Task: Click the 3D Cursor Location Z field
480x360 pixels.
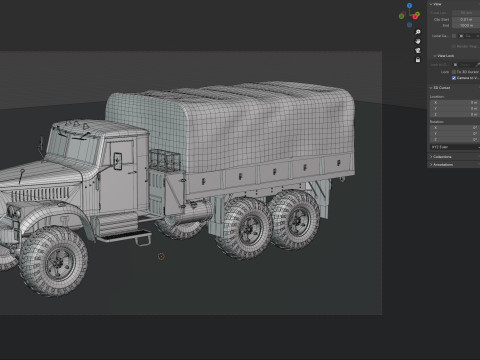Action: point(455,114)
